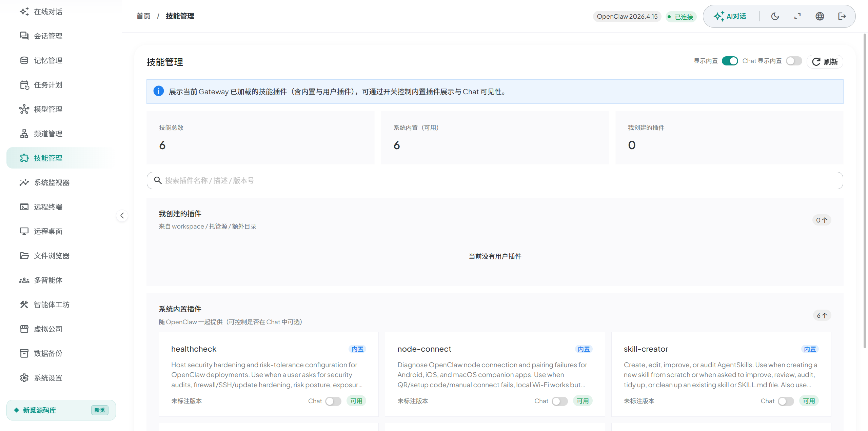Image resolution: width=868 pixels, height=431 pixels.
Task: Open the 系统设置 menu item
Action: pos(48,377)
